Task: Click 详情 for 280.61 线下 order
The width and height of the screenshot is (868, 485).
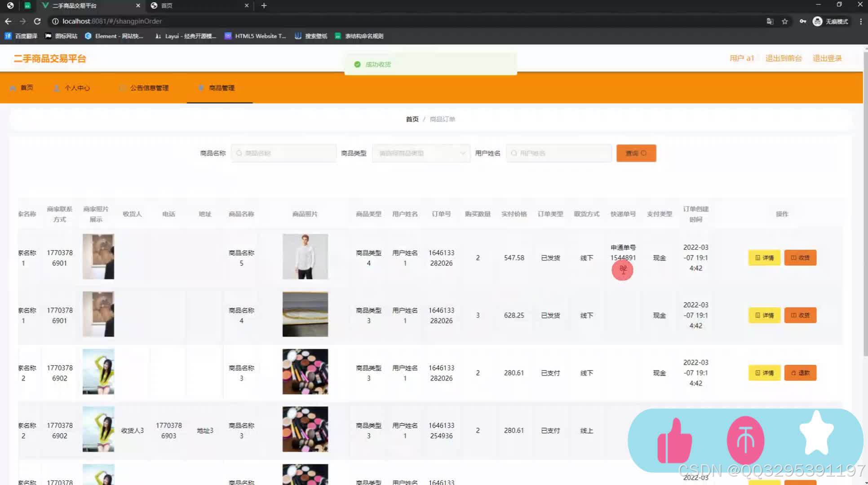Action: coord(764,373)
